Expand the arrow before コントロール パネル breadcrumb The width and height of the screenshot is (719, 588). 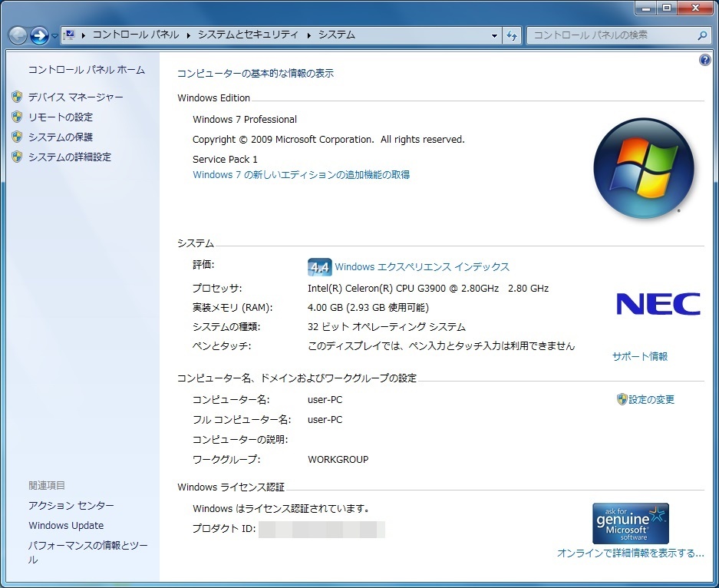point(84,35)
